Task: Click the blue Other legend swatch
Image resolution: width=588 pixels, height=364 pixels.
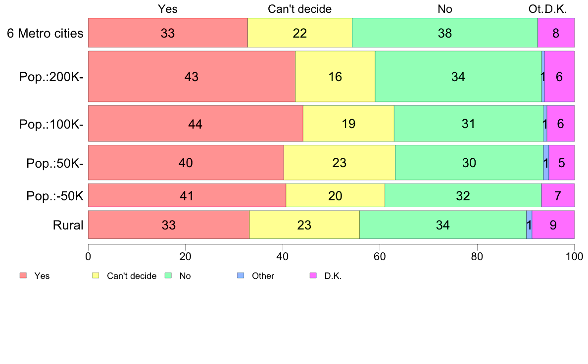Action: (x=241, y=275)
